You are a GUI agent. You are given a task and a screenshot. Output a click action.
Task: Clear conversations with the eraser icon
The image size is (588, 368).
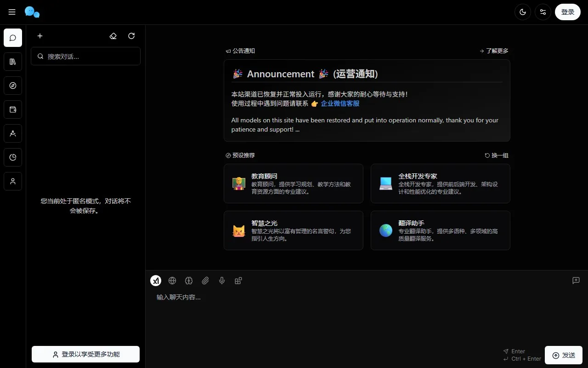coord(113,36)
